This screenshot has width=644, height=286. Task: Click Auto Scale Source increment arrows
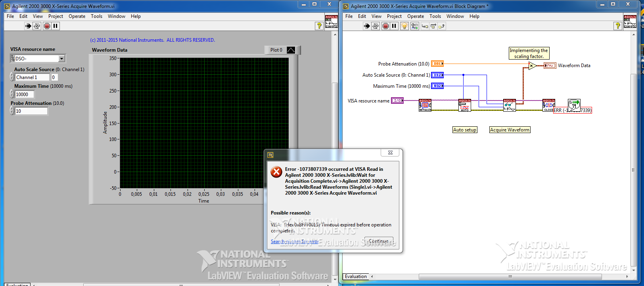coord(12,77)
